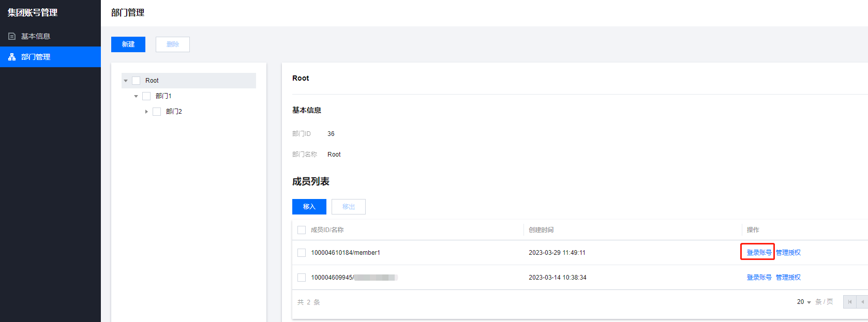Go to first page pagination icon
The height and width of the screenshot is (322, 868).
click(849, 302)
